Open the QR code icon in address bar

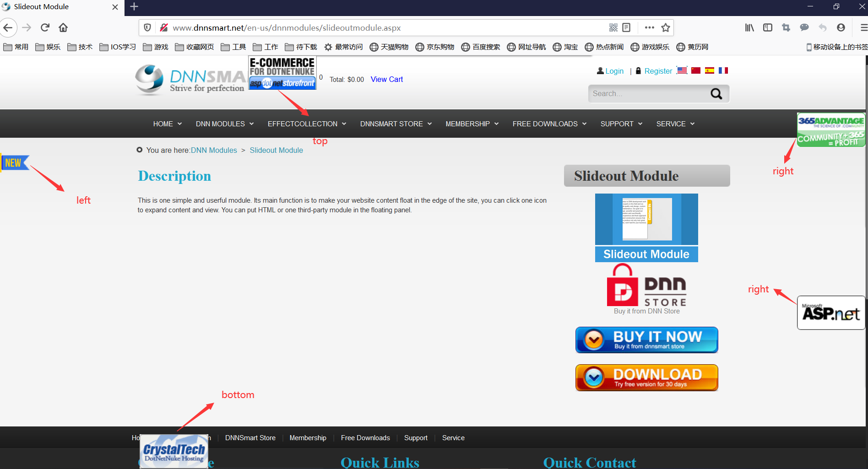613,27
